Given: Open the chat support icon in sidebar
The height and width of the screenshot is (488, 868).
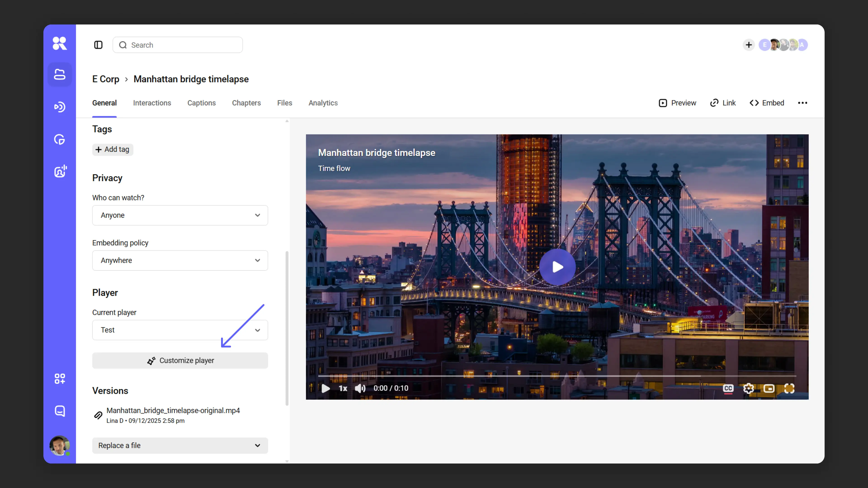Looking at the screenshot, I should (60, 411).
